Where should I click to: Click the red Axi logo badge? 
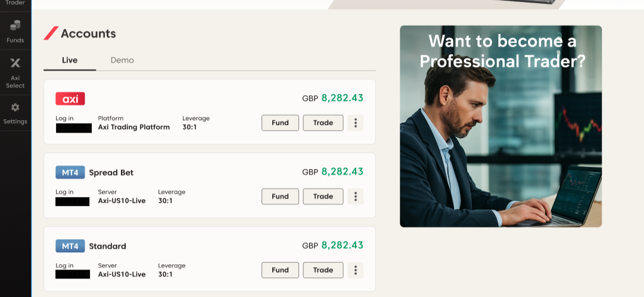[70, 99]
